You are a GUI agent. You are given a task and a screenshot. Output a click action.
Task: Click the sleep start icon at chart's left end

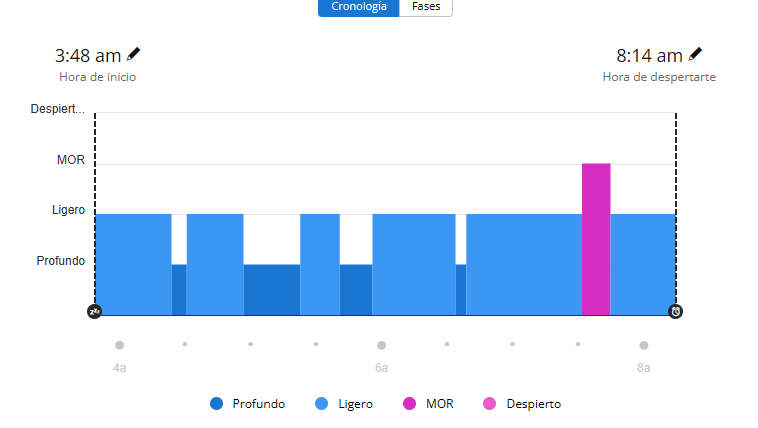point(95,311)
